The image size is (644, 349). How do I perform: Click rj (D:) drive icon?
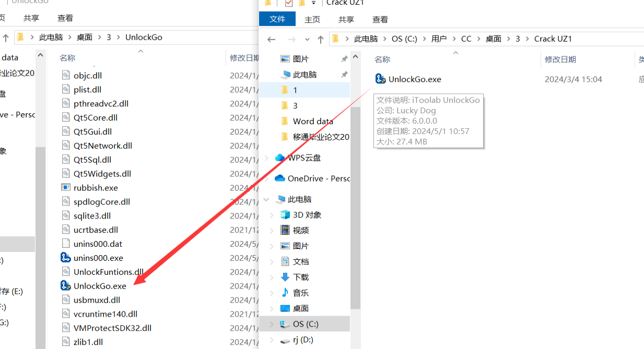pos(285,340)
